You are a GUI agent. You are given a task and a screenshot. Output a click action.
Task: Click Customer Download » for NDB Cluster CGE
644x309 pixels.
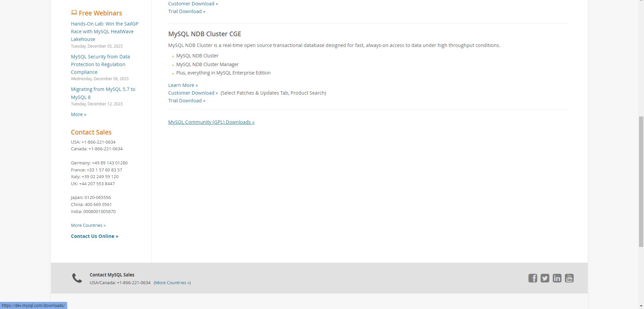tap(193, 93)
